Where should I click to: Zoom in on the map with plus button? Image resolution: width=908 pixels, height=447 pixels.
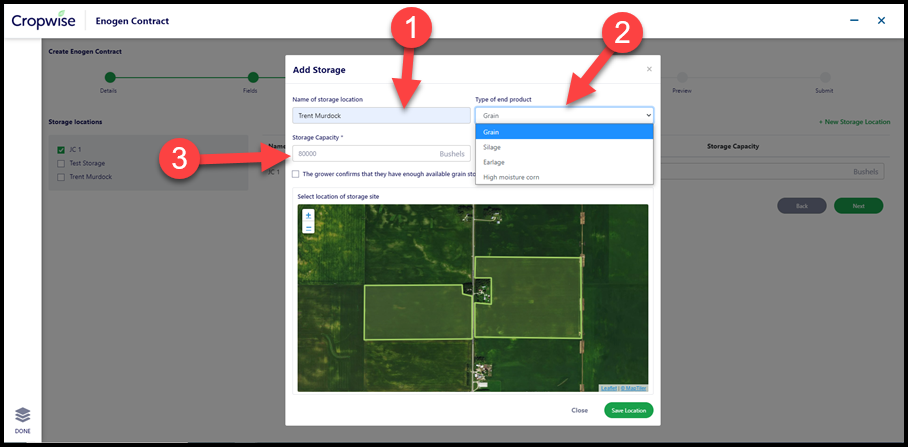tap(308, 215)
